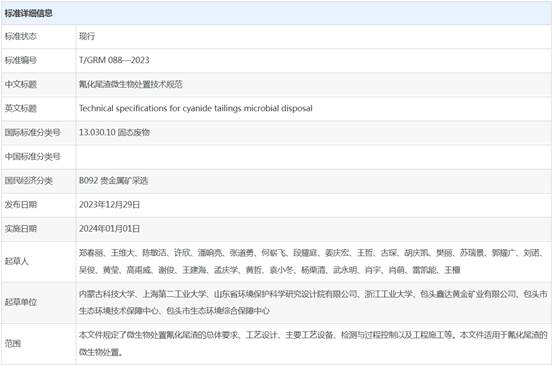Click the 英文标题 label
The height and width of the screenshot is (365, 553).
[21, 108]
